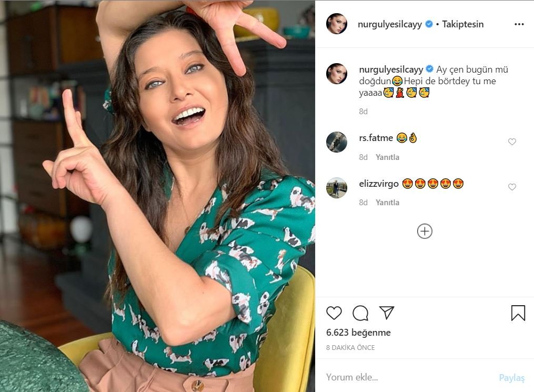Focus the Yorum ekle comment field
The width and height of the screenshot is (534, 392).
click(405, 377)
